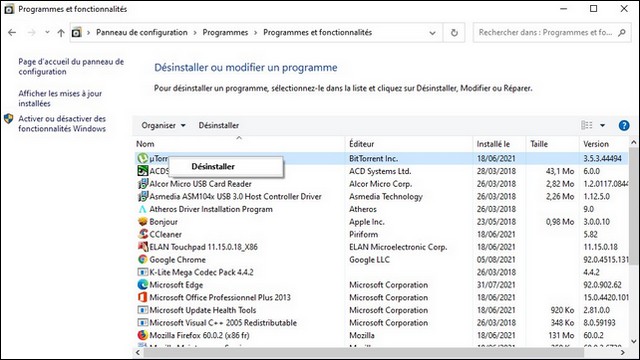Click the ELAN Touchpad icon
Viewport: 640px width, 360px height.
tap(142, 247)
